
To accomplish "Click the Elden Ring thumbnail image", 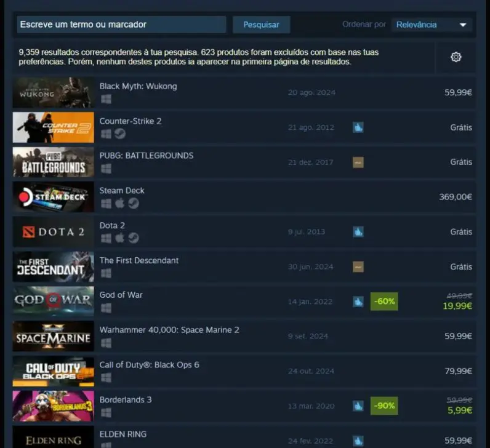I will pos(53,437).
